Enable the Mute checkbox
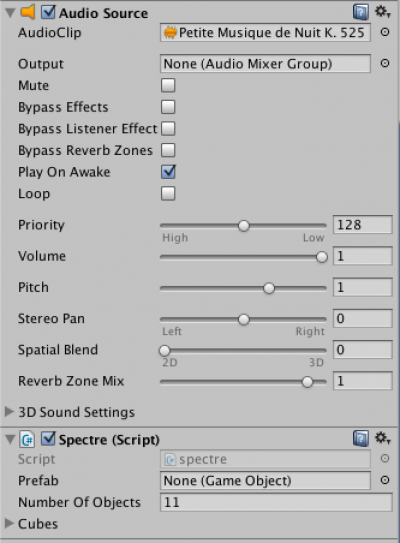The height and width of the screenshot is (543, 400). pos(168,85)
